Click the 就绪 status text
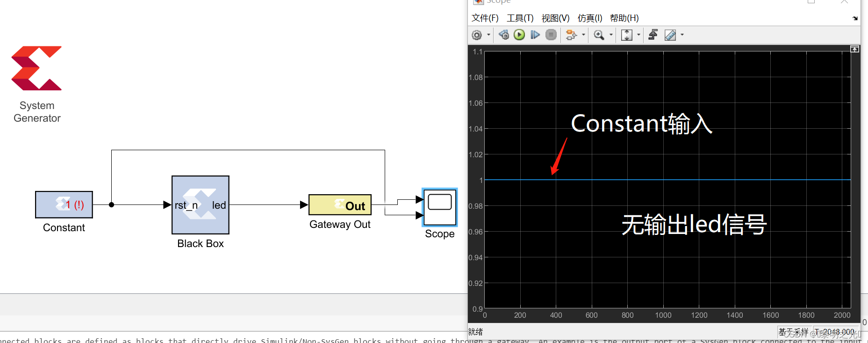 tap(475, 332)
